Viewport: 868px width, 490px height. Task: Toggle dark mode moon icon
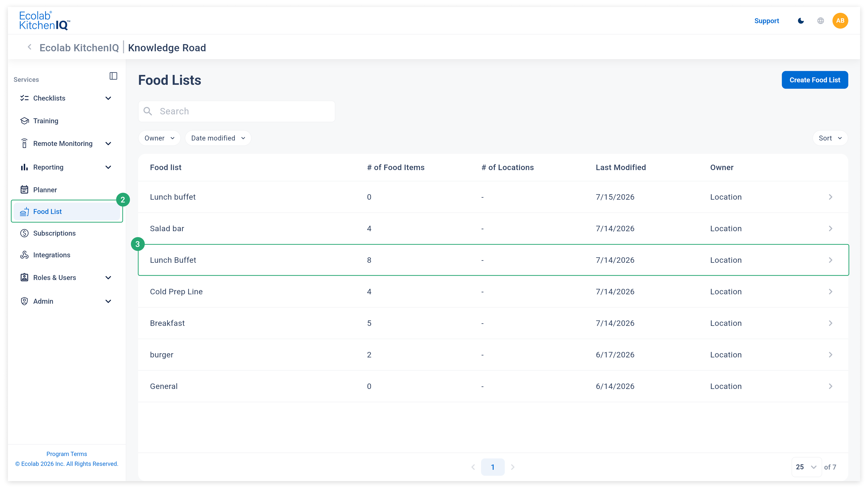(x=801, y=21)
